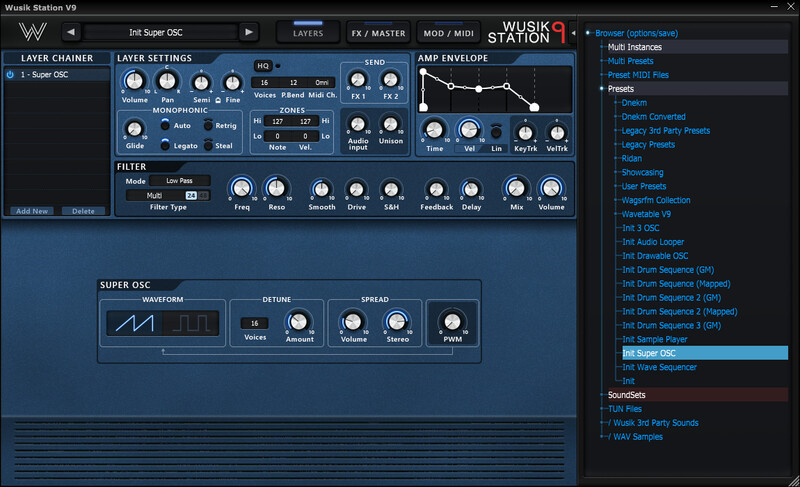This screenshot has height=487, width=800.
Task: Click layer Voices value 16
Action: [264, 83]
